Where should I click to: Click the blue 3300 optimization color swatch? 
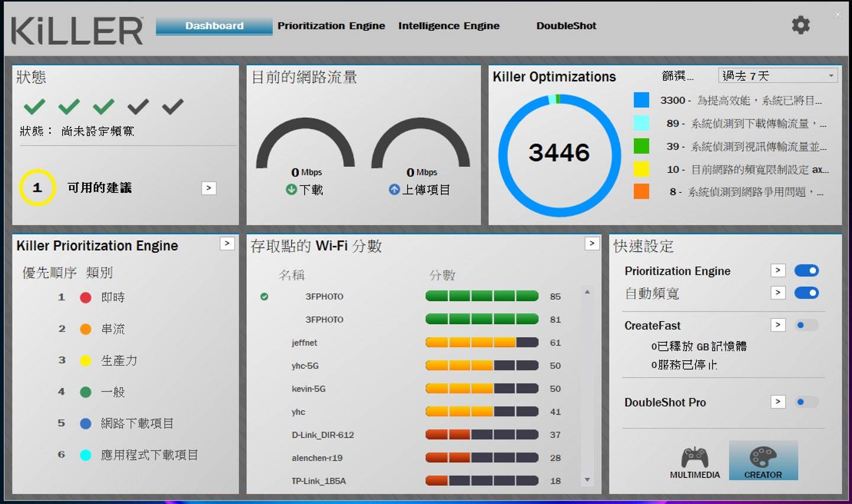pyautogui.click(x=641, y=100)
